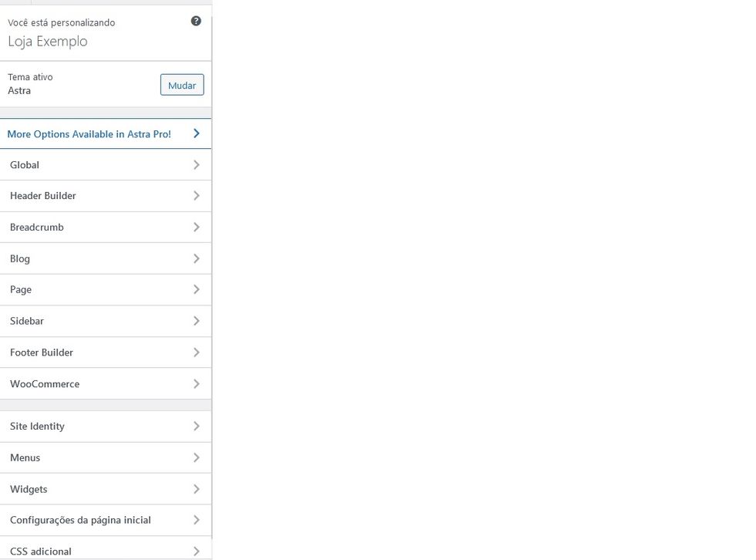Open Configurações da página inicial section

tap(106, 520)
